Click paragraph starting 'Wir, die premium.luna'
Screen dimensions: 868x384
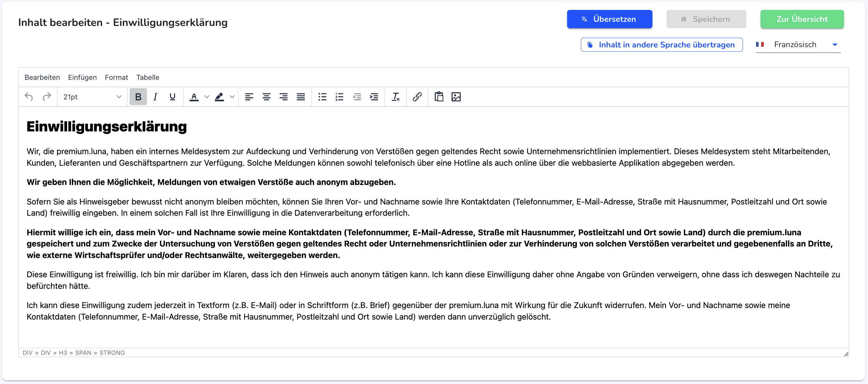tap(428, 157)
